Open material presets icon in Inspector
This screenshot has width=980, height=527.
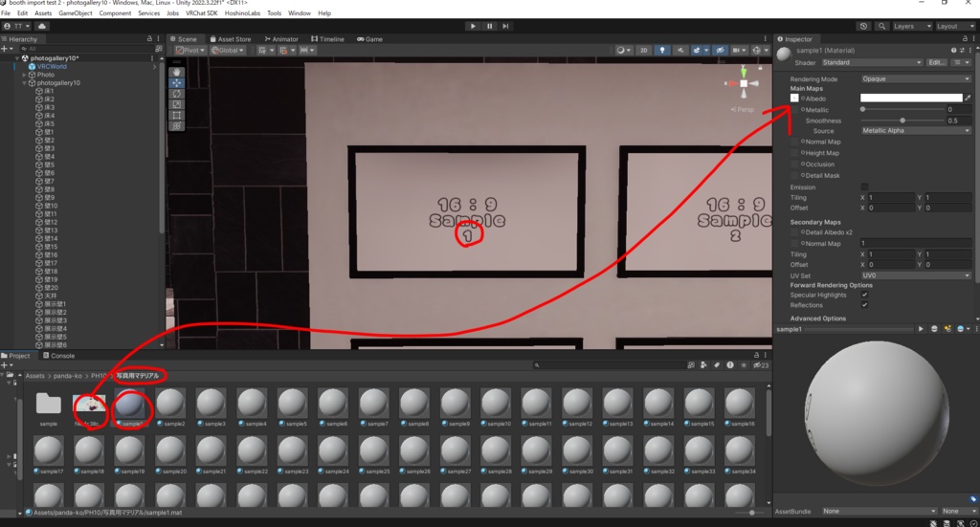[962, 50]
